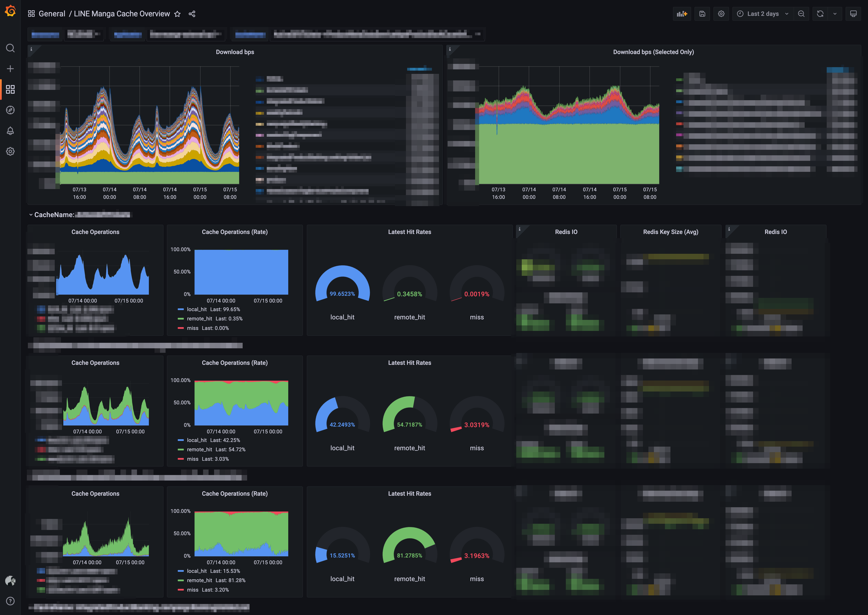
Task: Cycle view mode with the monitor icon
Action: (853, 14)
